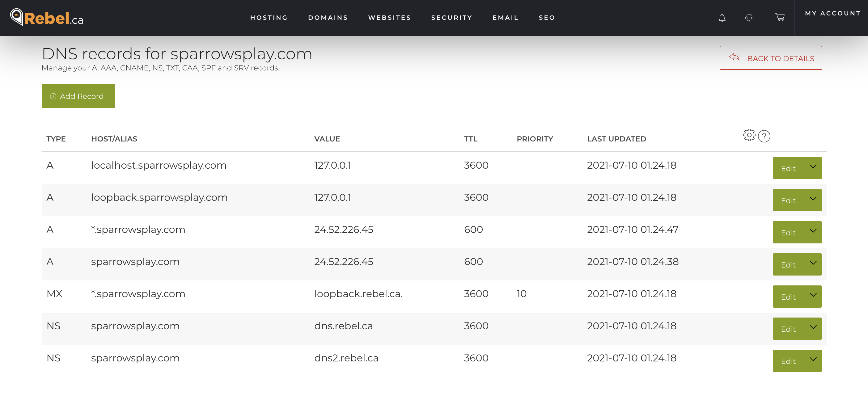The height and width of the screenshot is (396, 868).
Task: Edit the MX record loopback.rebel.ca.
Action: (788, 297)
